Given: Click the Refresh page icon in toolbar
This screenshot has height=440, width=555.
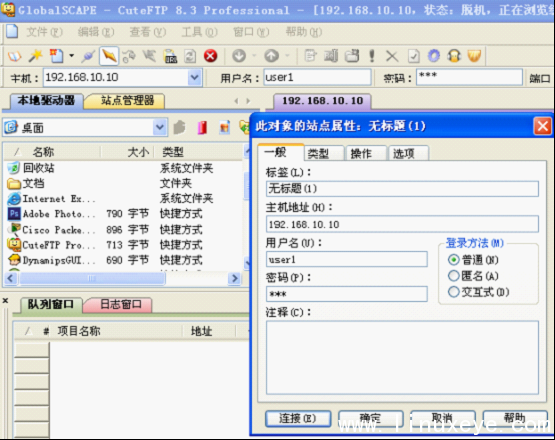Looking at the screenshot, I should pyautogui.click(x=190, y=56).
